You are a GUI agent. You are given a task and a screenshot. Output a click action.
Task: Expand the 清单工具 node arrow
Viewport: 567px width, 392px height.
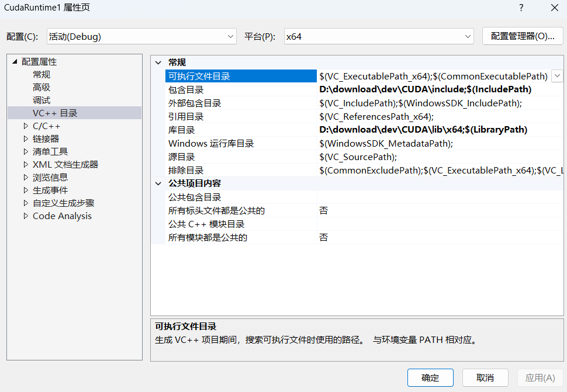coord(26,152)
